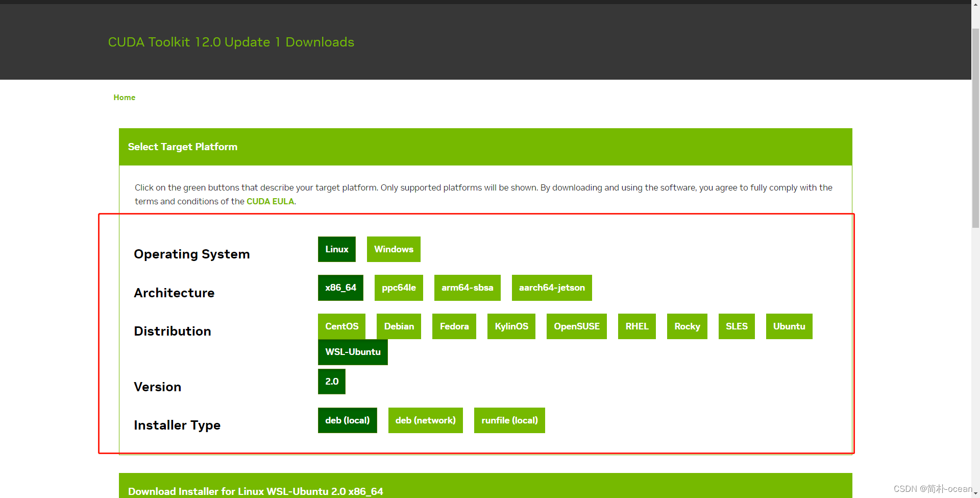Select the WSL-Ubuntu distribution
Screen dimensions: 980x498
click(x=353, y=352)
